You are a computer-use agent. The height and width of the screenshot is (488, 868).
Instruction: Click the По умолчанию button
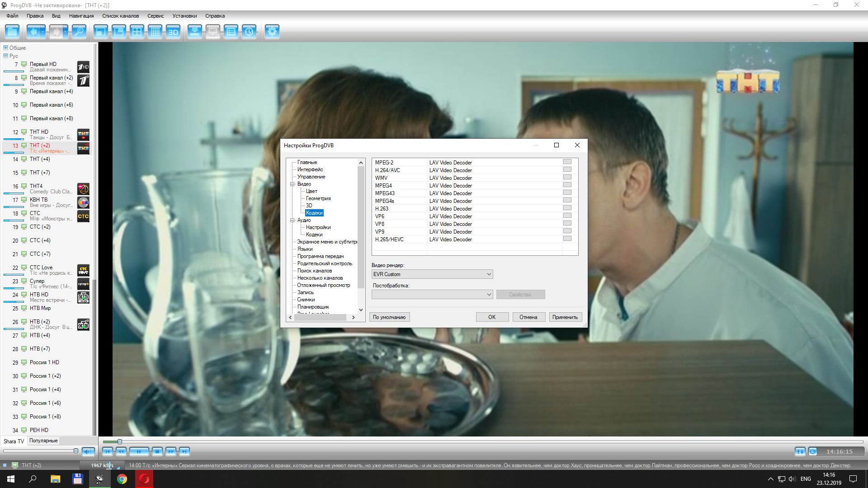(389, 317)
